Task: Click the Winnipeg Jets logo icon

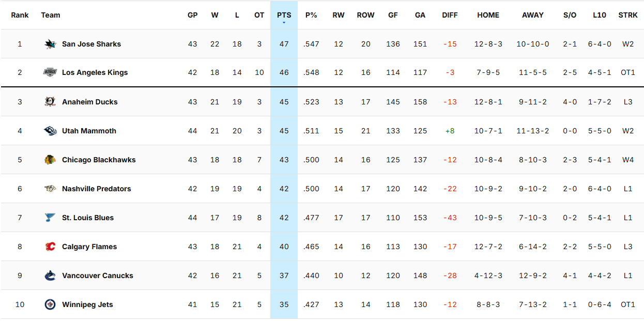Action: pos(50,304)
